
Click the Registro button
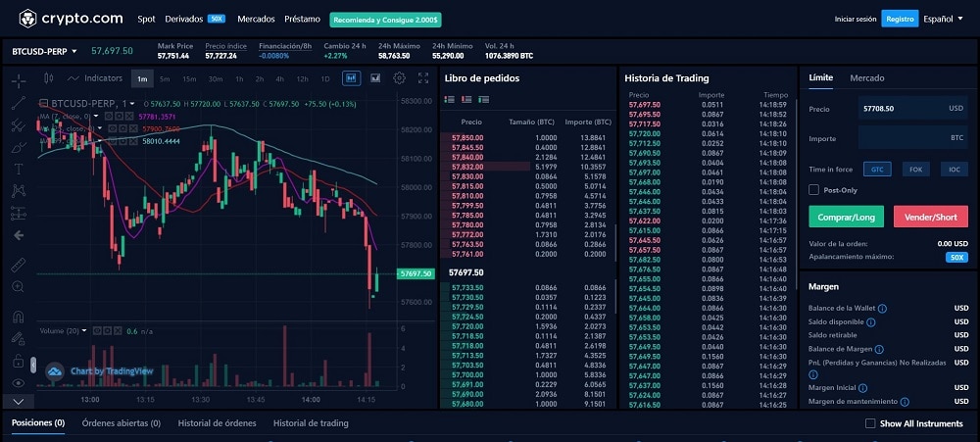pos(900,19)
